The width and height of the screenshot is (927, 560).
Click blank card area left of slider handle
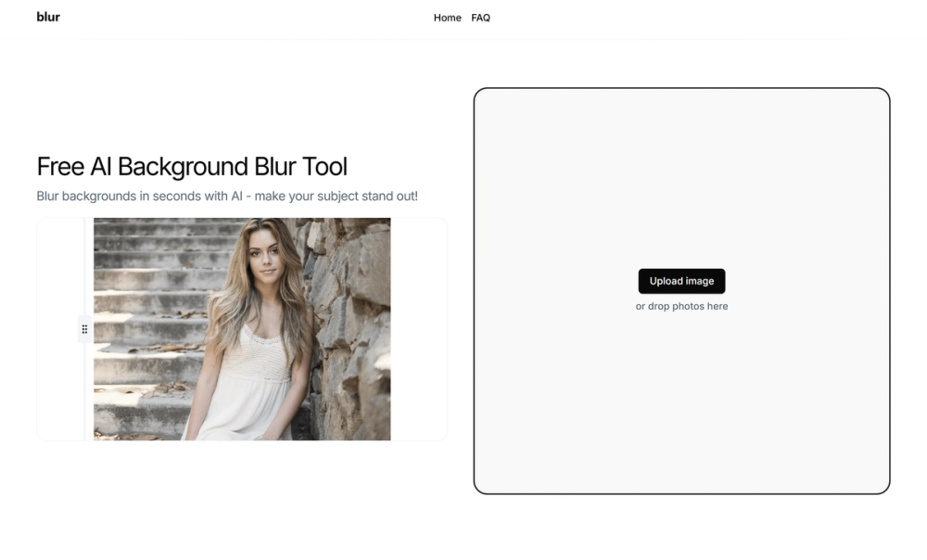point(57,329)
